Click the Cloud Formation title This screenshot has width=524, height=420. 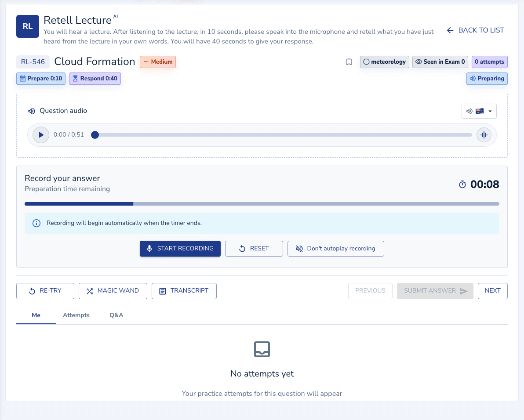pyautogui.click(x=95, y=62)
